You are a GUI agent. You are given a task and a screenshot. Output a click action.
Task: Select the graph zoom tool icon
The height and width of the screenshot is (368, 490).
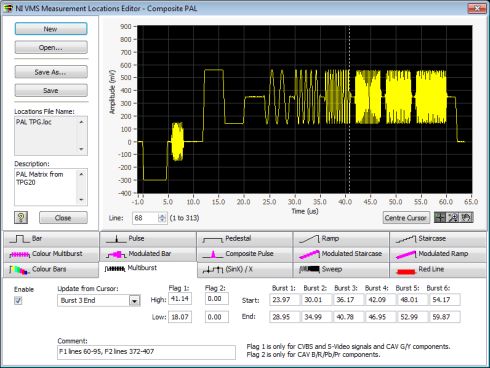tap(453, 218)
